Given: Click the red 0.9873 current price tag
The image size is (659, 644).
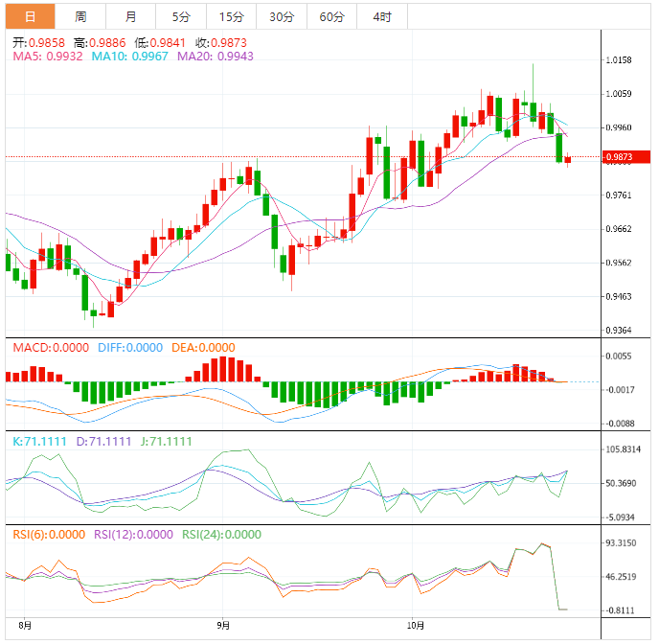Looking at the screenshot, I should 625,157.
